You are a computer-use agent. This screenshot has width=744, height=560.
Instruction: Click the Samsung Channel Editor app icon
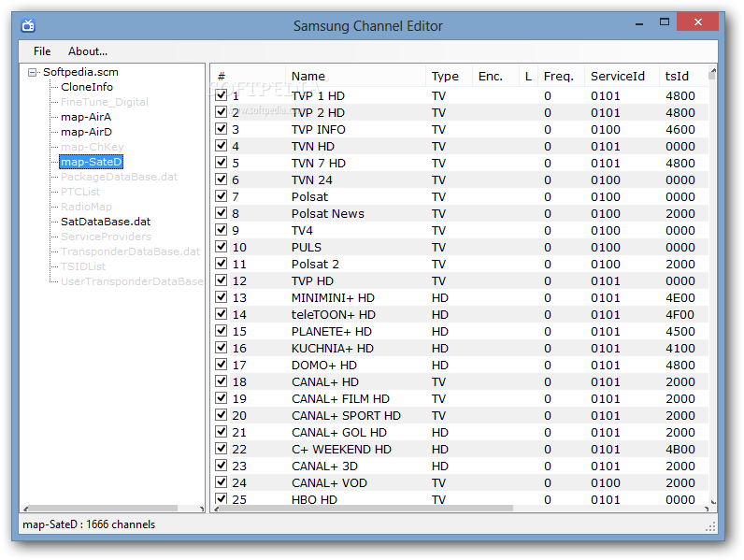(x=28, y=25)
